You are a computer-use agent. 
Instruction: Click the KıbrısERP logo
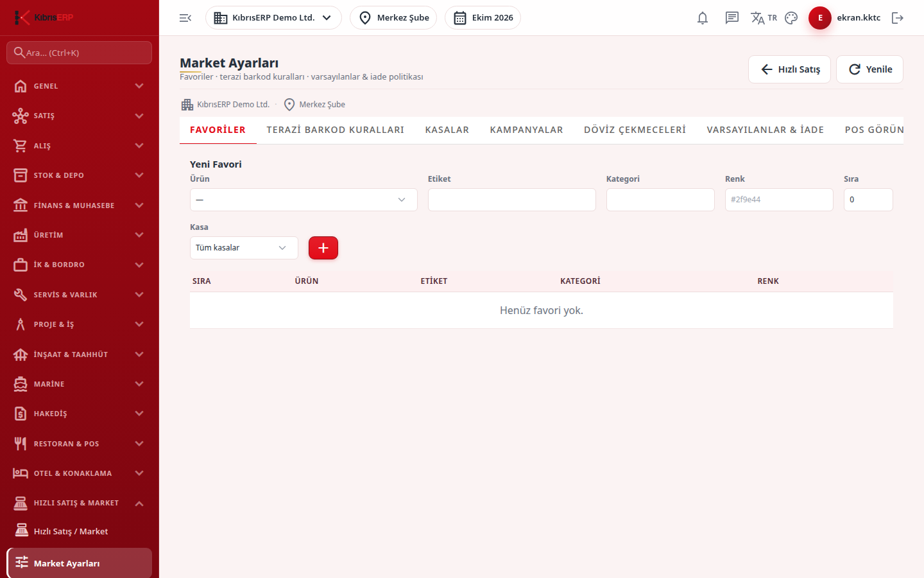pos(44,17)
